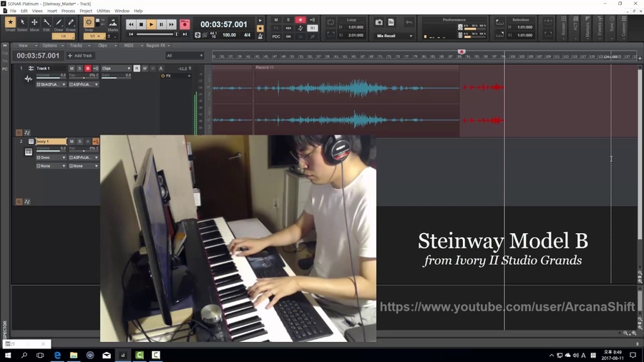The width and height of the screenshot is (644, 362).
Task: Jump to project end
Action: (x=185, y=34)
